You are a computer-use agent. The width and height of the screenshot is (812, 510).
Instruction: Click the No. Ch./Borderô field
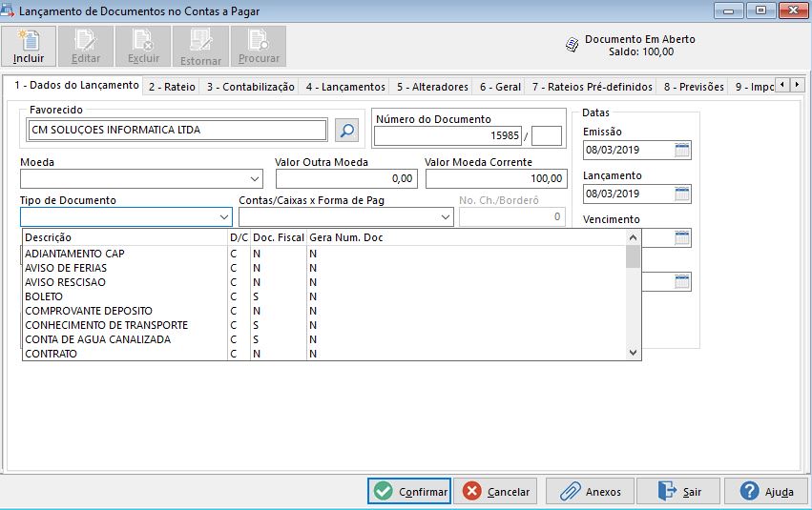pyautogui.click(x=511, y=216)
